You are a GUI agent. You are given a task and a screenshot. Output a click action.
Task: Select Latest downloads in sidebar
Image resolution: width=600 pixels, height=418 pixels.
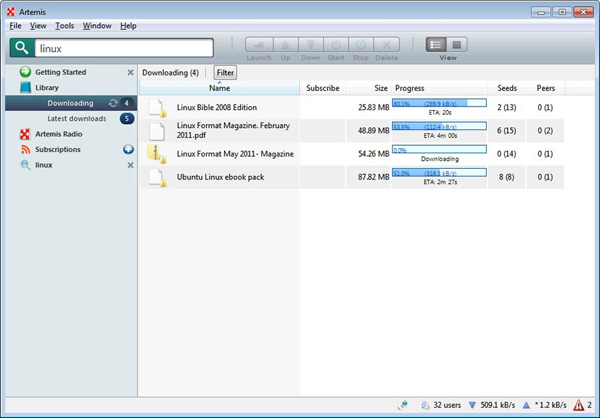[77, 119]
